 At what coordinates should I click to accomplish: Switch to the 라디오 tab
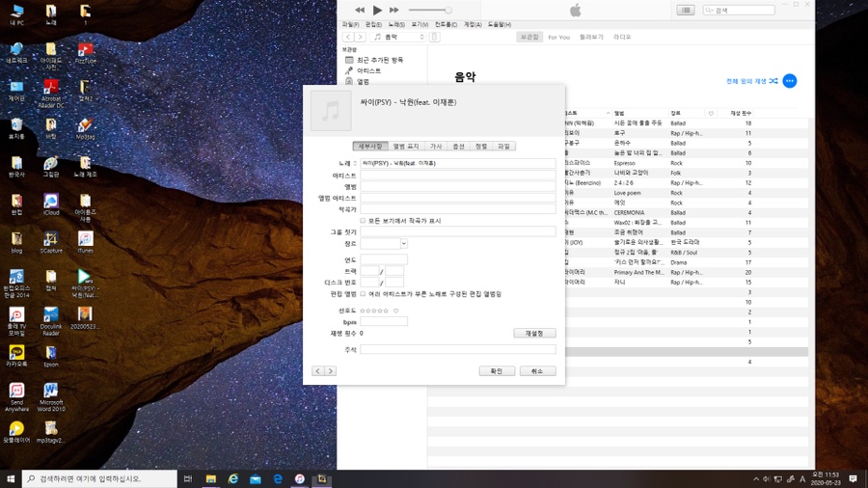[x=622, y=37]
